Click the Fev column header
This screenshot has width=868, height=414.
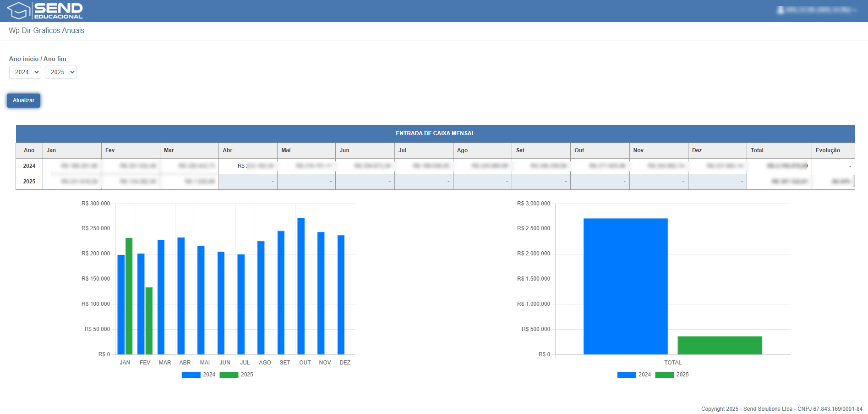pyautogui.click(x=131, y=150)
